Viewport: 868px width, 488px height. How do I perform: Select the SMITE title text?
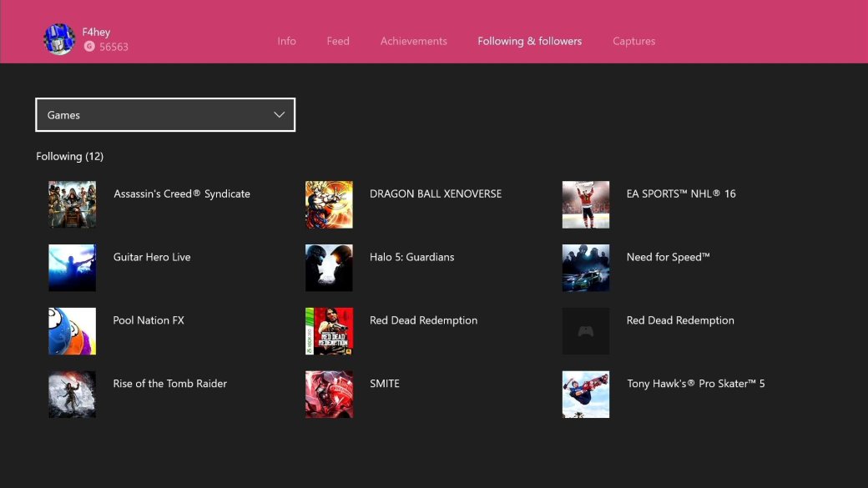click(385, 384)
